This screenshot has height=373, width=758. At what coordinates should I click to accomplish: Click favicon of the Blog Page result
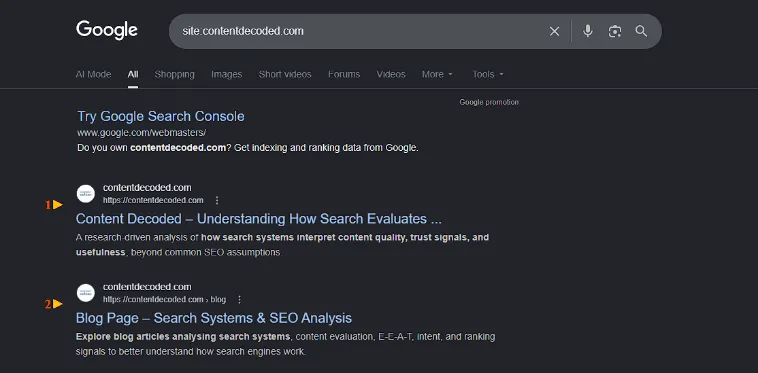tap(86, 293)
